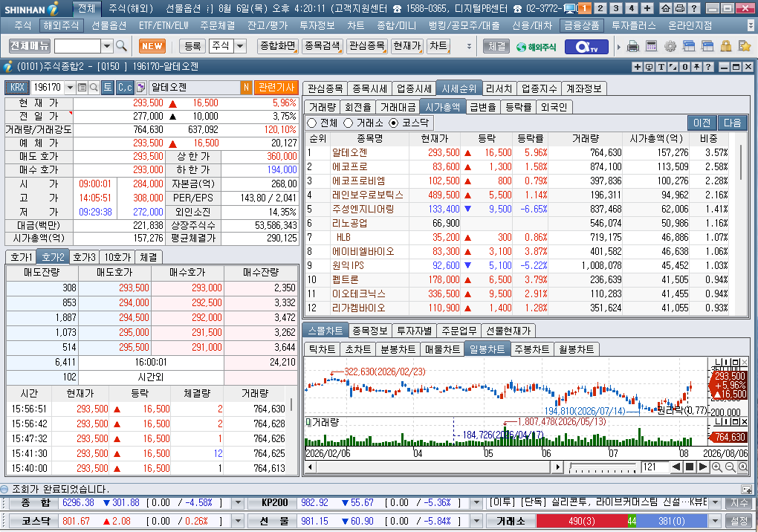758x532 pixels.
Task: Click the home icon in the top title bar
Action: 666,8
